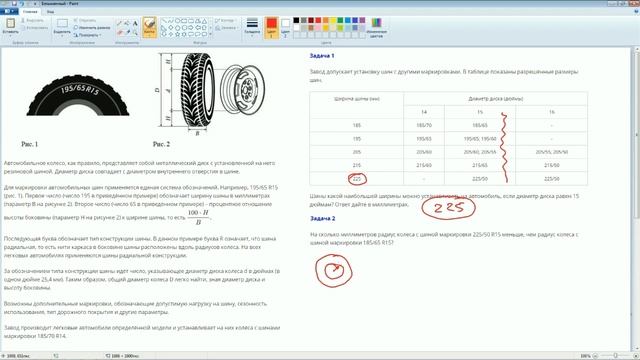640x360 pixels.
Task: Open the shape Fill dropdown
Action: pos(226,28)
